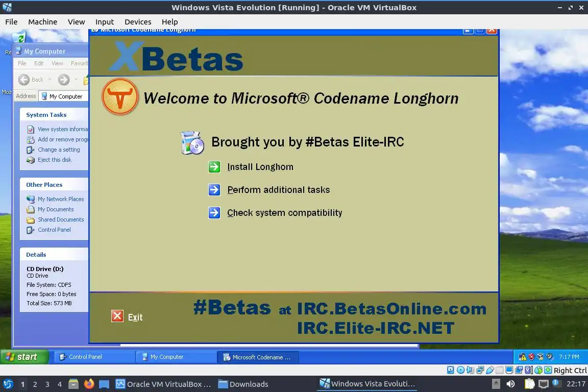Open Control Panel link in Other Places

[49, 230]
